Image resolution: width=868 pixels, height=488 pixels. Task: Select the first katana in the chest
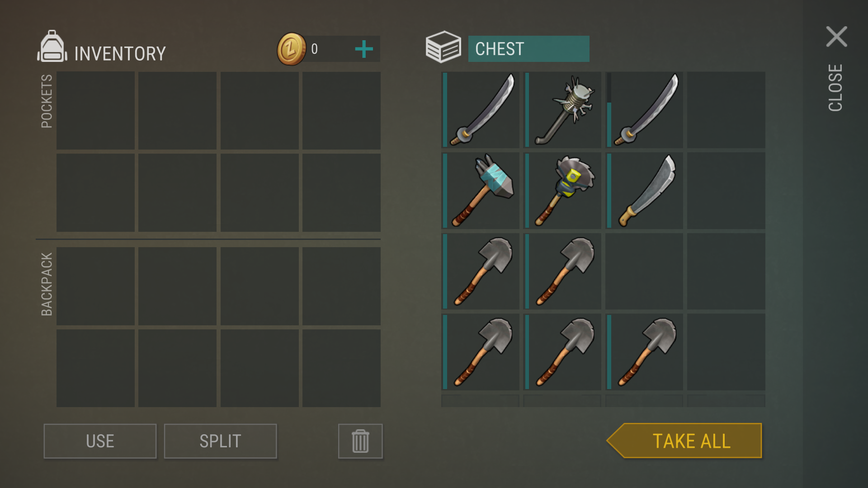click(480, 110)
